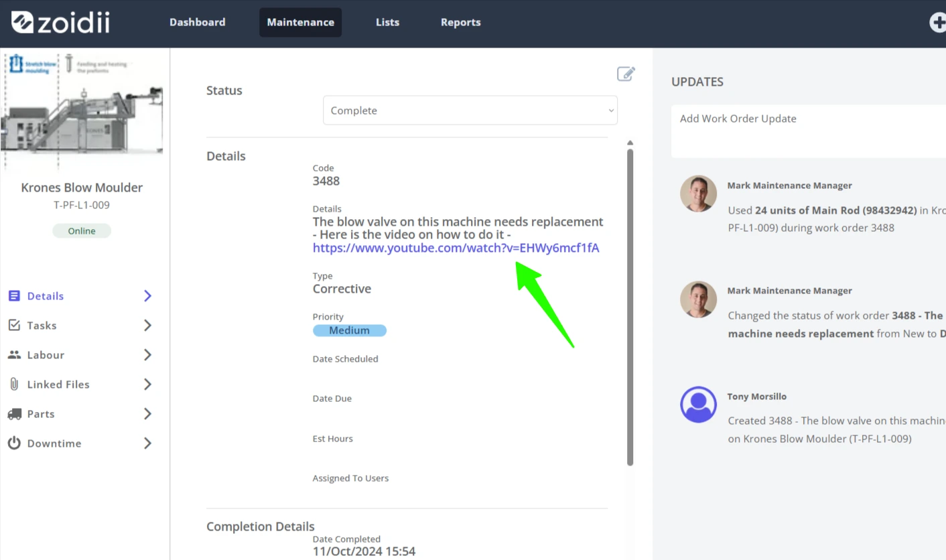Click the plus add icon in header
The image size is (946, 560).
tap(939, 22)
